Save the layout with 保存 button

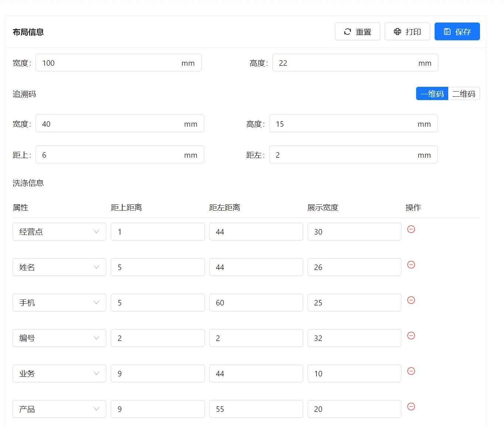457,31
